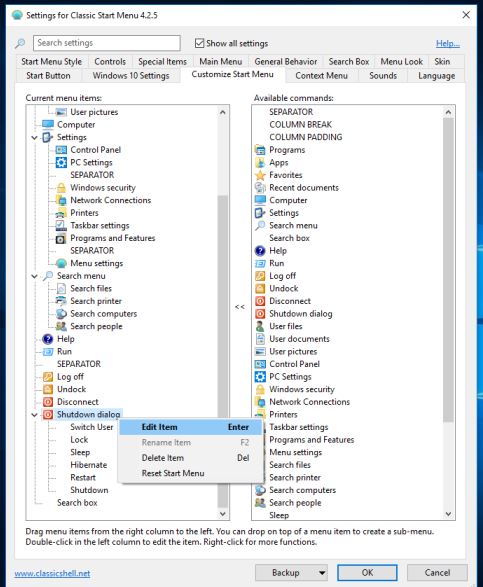This screenshot has height=587, width=483.
Task: Open the Help link
Action: point(448,43)
